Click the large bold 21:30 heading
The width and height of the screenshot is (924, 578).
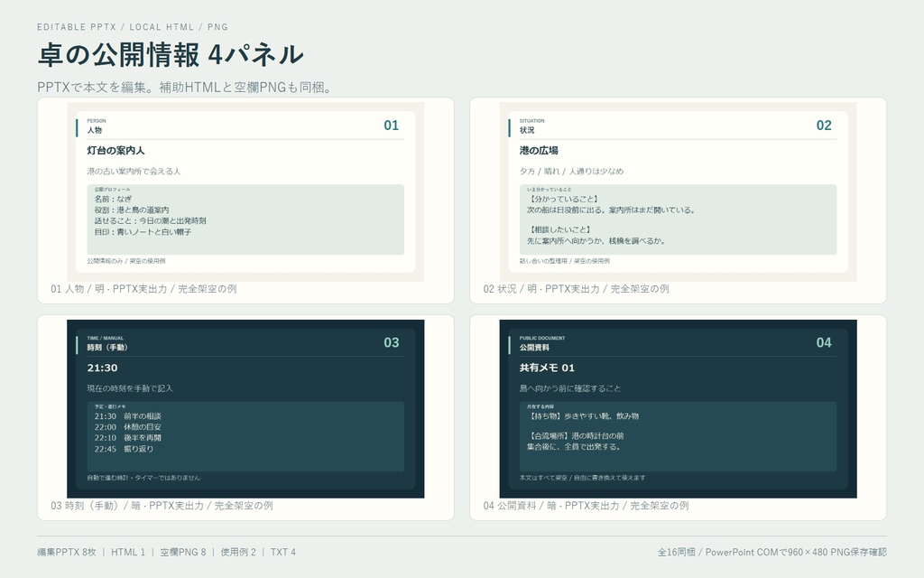tap(103, 368)
